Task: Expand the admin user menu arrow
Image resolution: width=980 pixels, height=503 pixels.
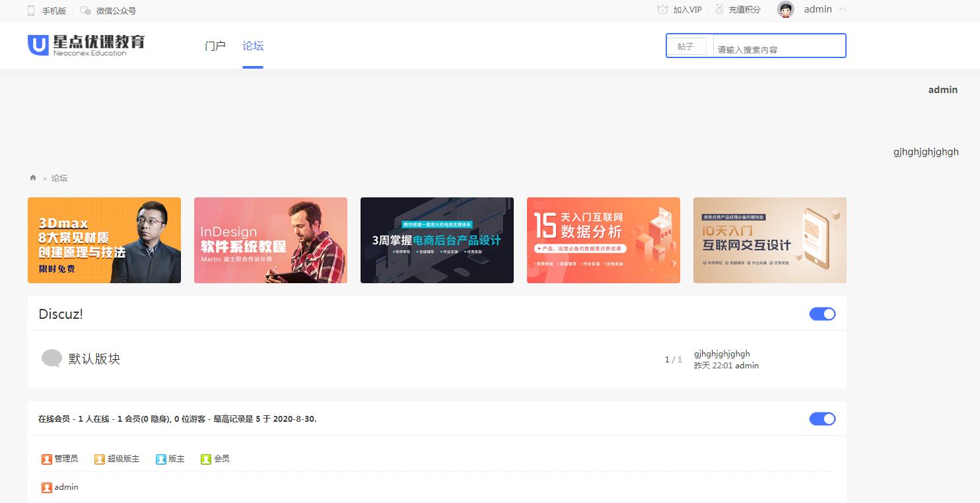Action: (x=842, y=10)
